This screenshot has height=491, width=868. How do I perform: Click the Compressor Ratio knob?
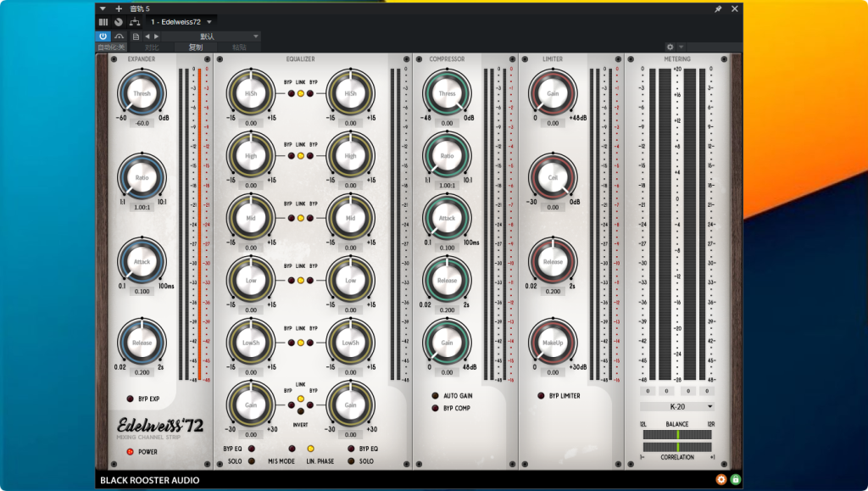(x=447, y=155)
